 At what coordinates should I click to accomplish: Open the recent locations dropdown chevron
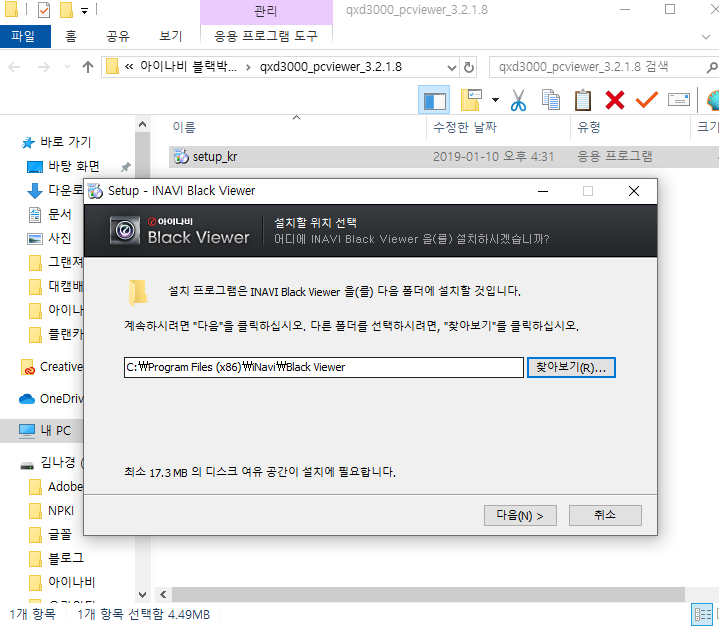click(x=67, y=67)
